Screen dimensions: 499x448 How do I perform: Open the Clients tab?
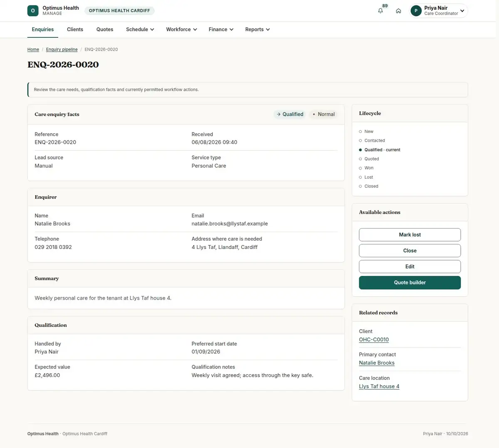click(75, 30)
